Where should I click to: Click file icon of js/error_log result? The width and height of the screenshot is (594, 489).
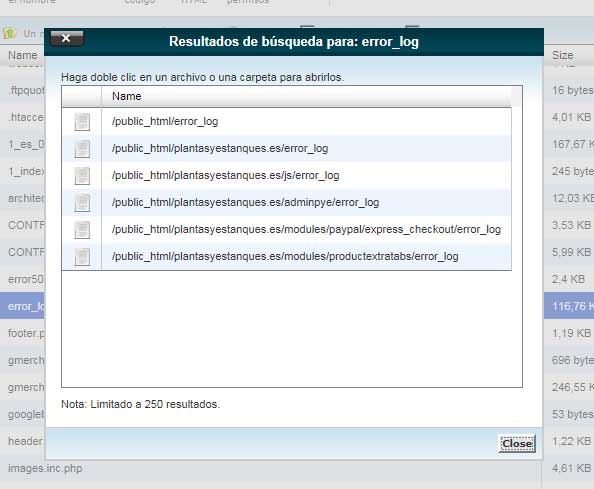(x=82, y=176)
